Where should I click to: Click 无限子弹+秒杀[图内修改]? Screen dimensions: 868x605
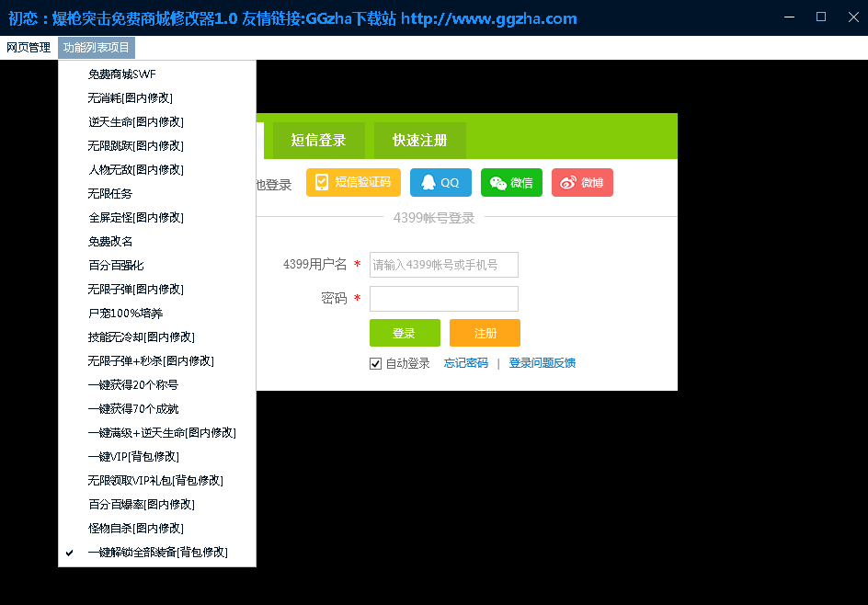click(157, 361)
